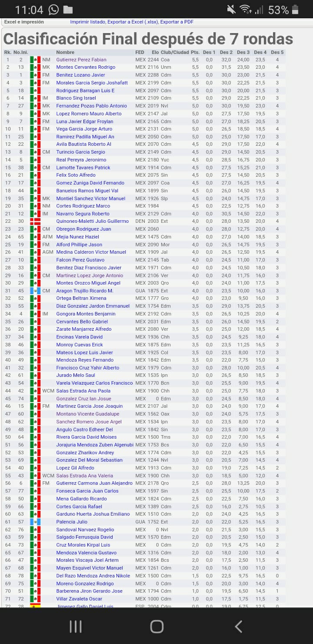Open player Salas Estrada Ana Valeria
Screen dimensions: 313x644
pos(84,476)
